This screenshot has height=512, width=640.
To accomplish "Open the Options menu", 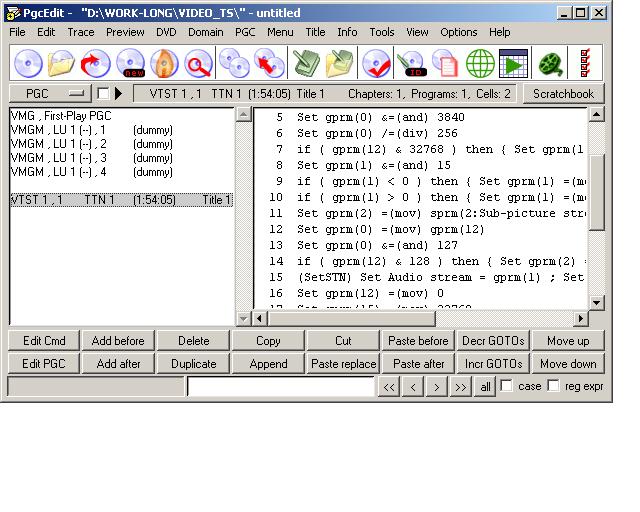I will pyautogui.click(x=458, y=32).
